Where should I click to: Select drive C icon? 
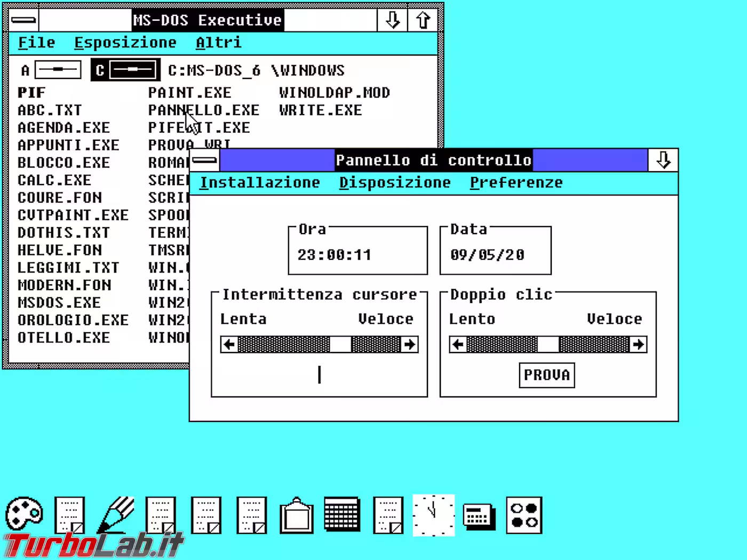(125, 69)
